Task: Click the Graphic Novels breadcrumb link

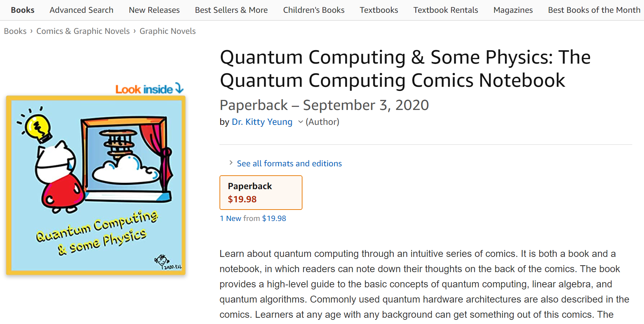Action: [x=167, y=31]
